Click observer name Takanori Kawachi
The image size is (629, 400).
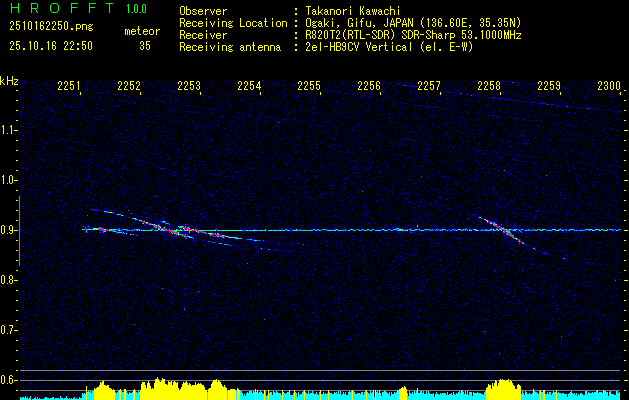coord(353,11)
